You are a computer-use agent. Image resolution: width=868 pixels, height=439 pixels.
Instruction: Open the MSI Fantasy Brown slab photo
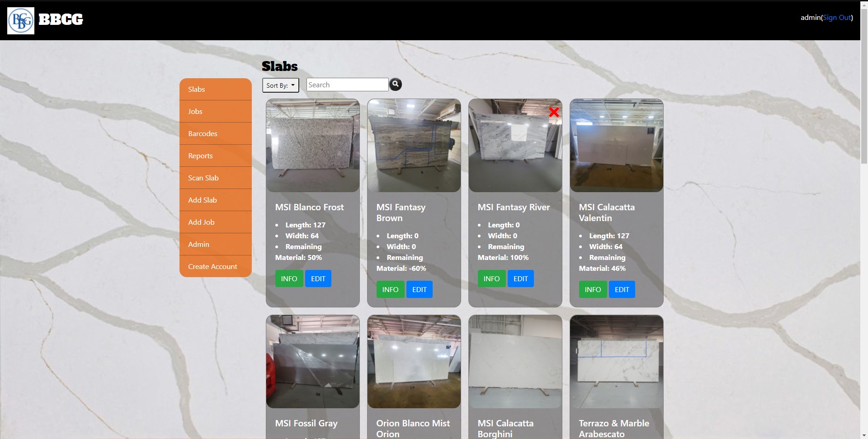[x=414, y=146]
